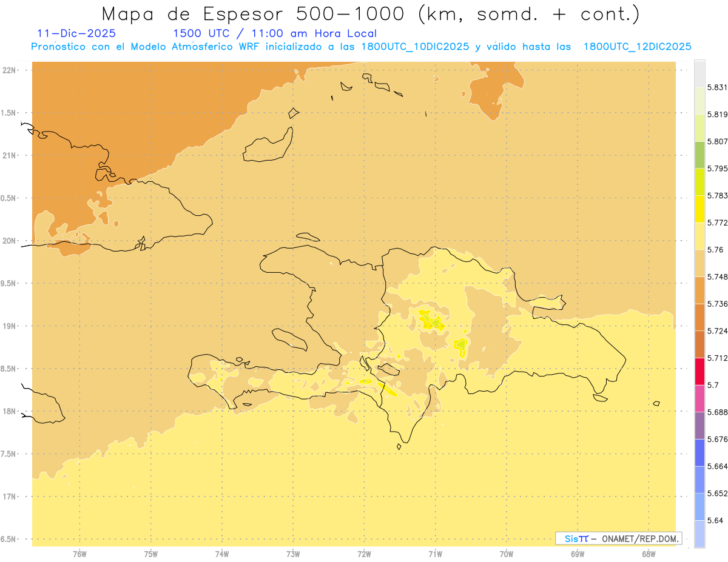Click the pink swatch in the color legend
728x562 pixels.
pos(699,398)
